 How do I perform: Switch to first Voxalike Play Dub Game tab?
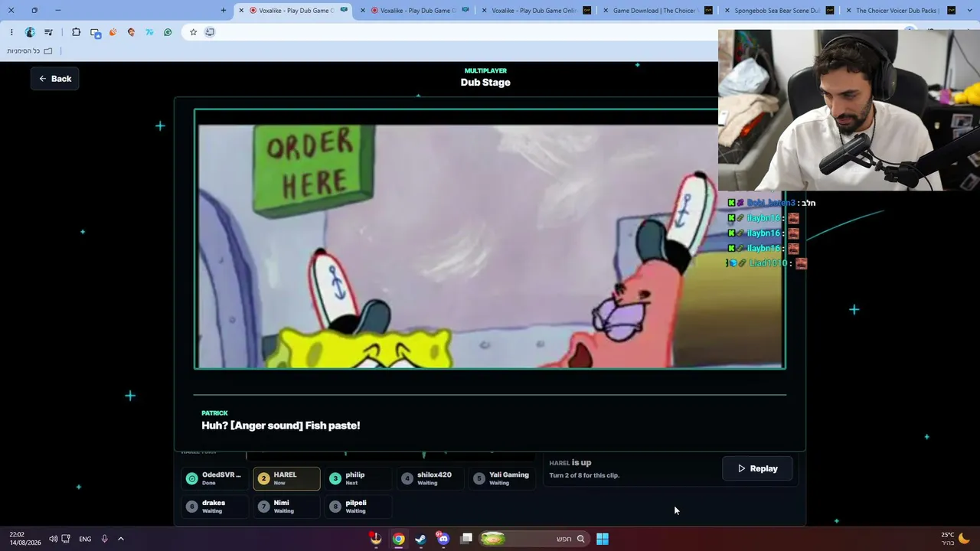pyautogui.click(x=295, y=11)
